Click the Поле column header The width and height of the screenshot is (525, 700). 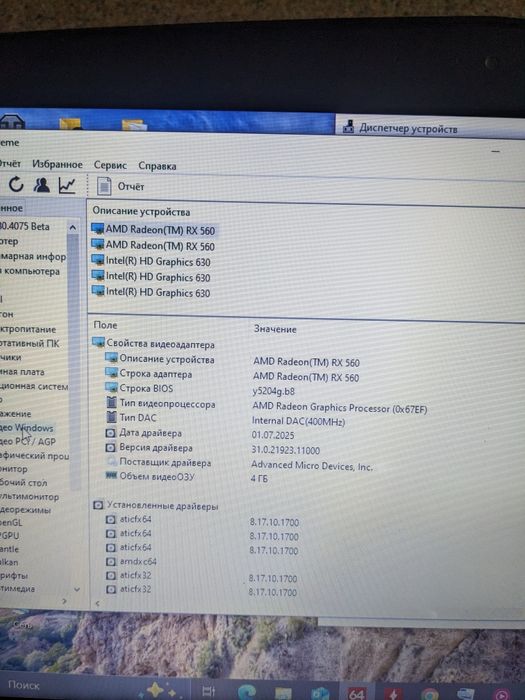(x=105, y=325)
